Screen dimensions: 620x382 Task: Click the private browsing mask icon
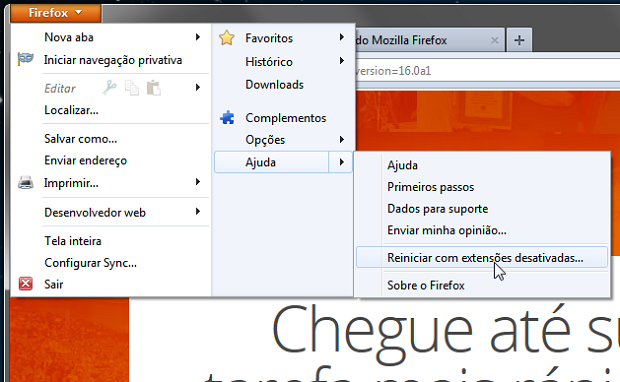tap(26, 59)
